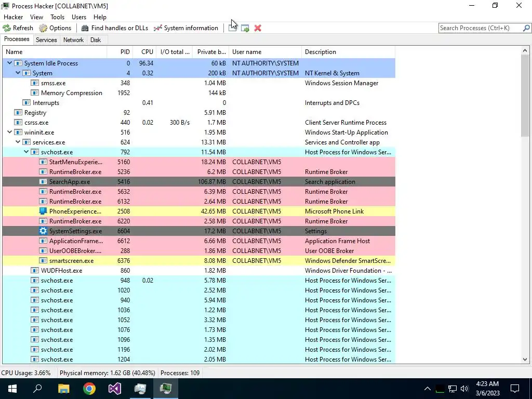
Task: Click the blue monitor PhoneExperience process icon
Action: tap(43, 211)
